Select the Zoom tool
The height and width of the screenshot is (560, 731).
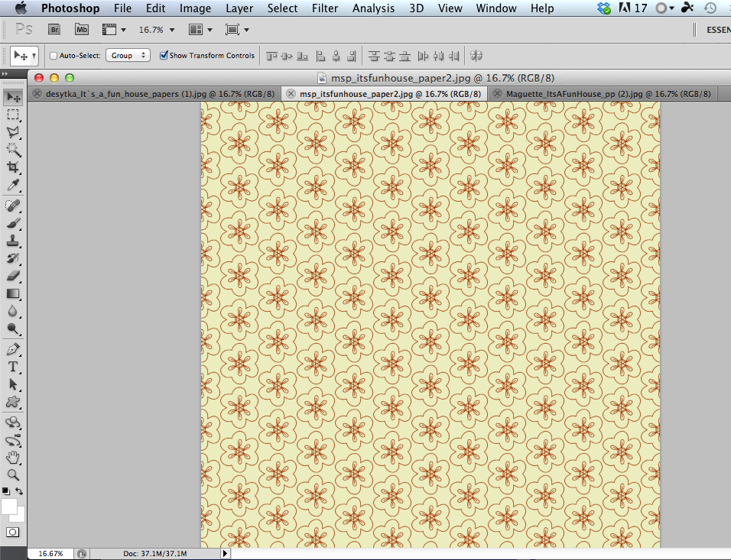coord(12,476)
